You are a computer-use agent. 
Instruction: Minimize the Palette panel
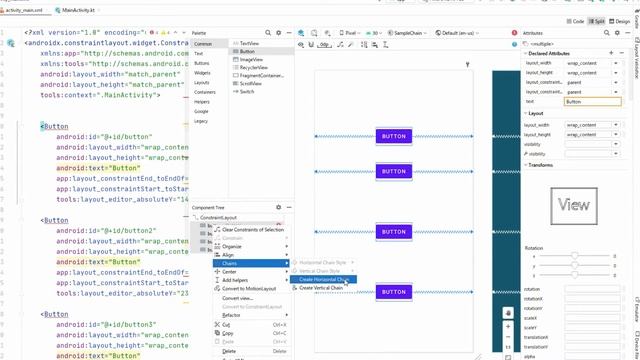pos(289,33)
